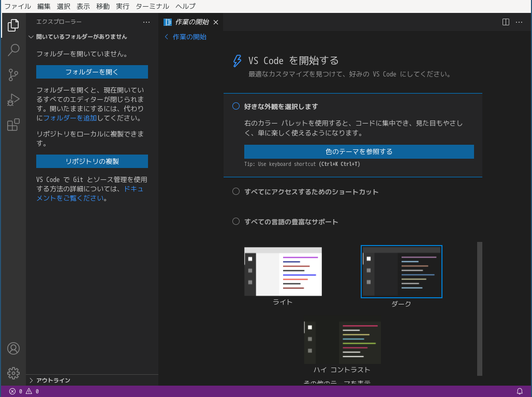Open the 移動 menu
This screenshot has width=532, height=397.
coord(103,6)
